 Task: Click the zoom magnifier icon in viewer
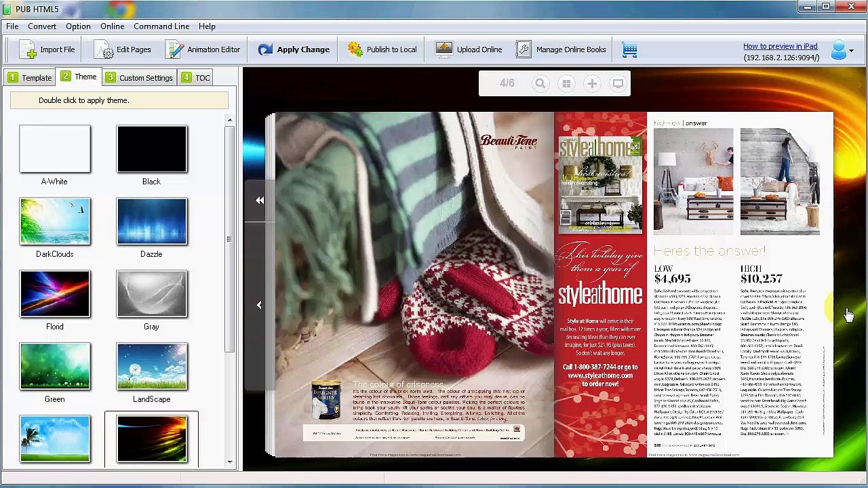[540, 83]
